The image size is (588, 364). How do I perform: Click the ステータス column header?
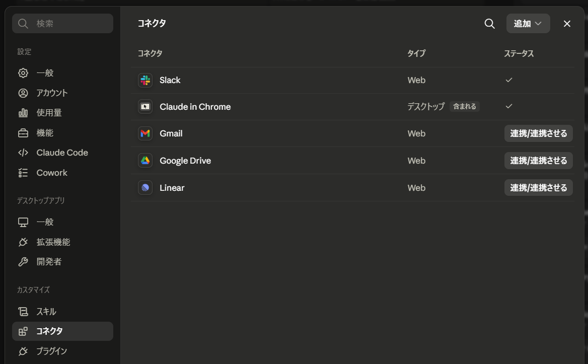519,53
